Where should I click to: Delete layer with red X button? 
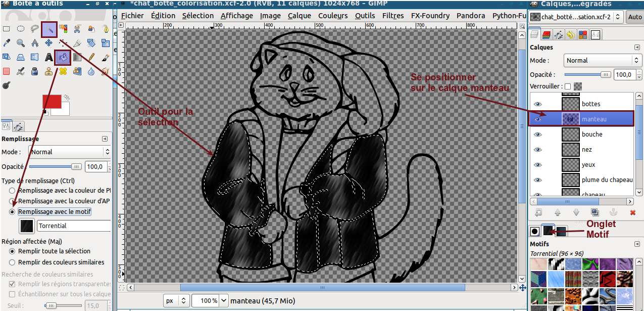(632, 212)
